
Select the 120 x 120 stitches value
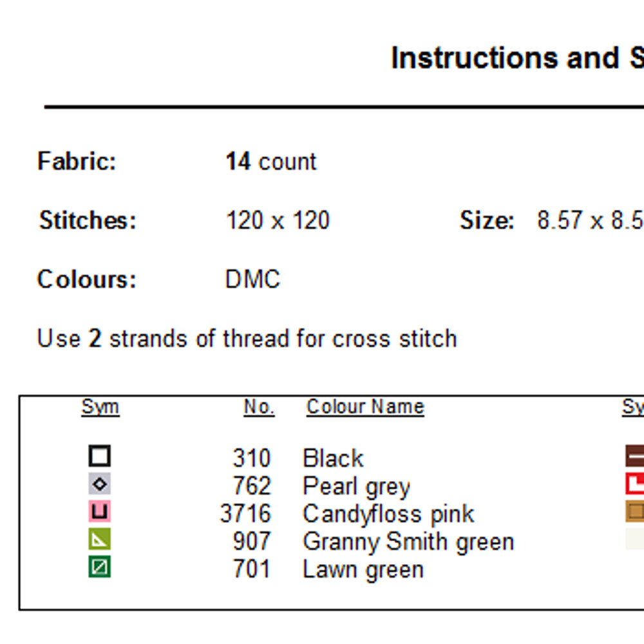278,221
